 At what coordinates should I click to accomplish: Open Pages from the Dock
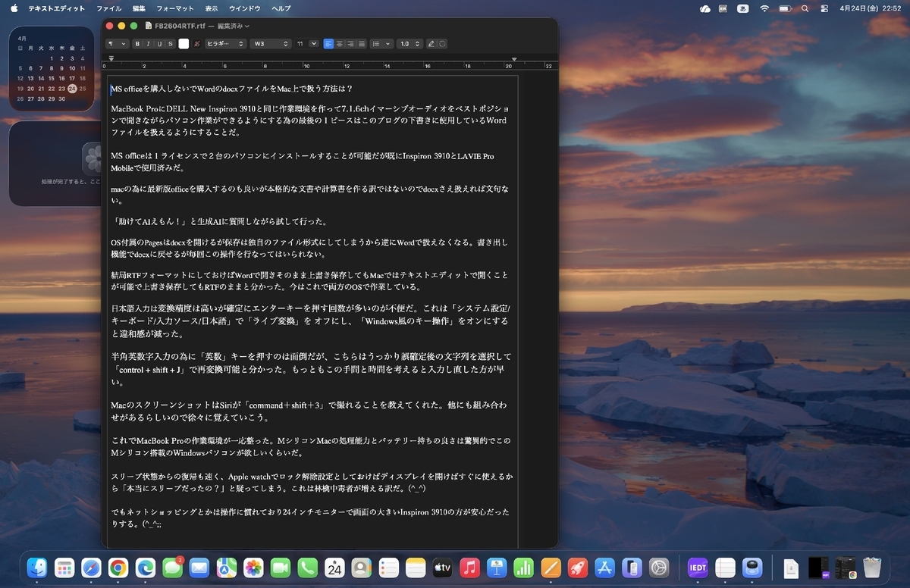(551, 568)
